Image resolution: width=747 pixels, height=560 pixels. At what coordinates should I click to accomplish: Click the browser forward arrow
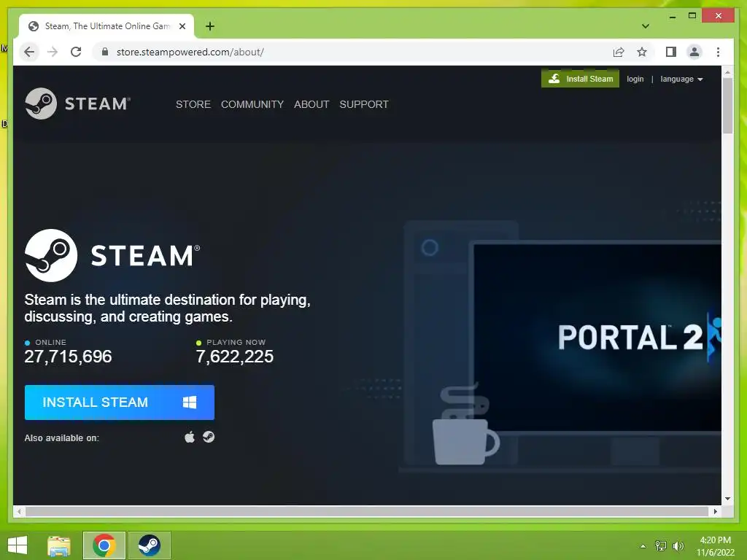pos(53,52)
